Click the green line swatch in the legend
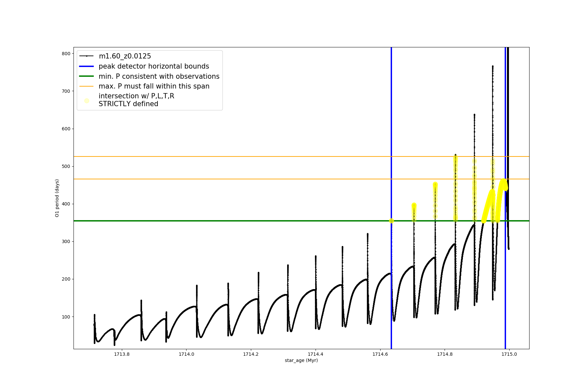 (87, 76)
